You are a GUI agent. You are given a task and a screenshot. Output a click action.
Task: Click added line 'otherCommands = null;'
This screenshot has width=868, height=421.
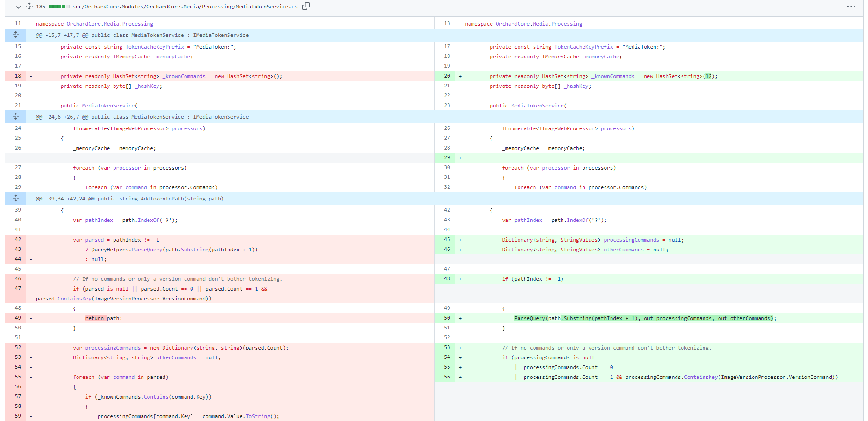(x=585, y=250)
